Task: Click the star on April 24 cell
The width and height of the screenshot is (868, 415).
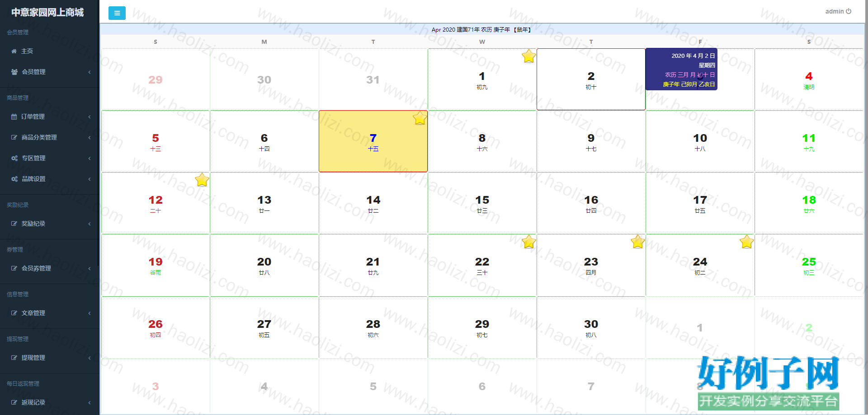Action: [x=746, y=242]
